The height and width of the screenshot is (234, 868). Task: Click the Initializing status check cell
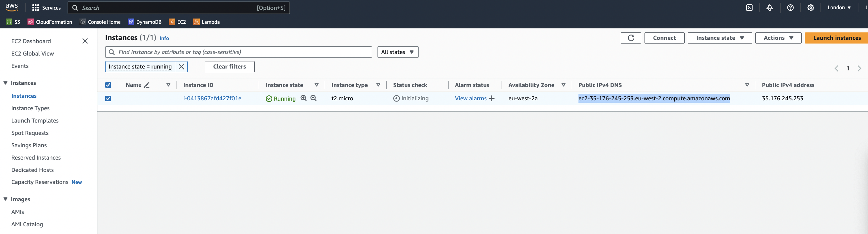pos(411,98)
